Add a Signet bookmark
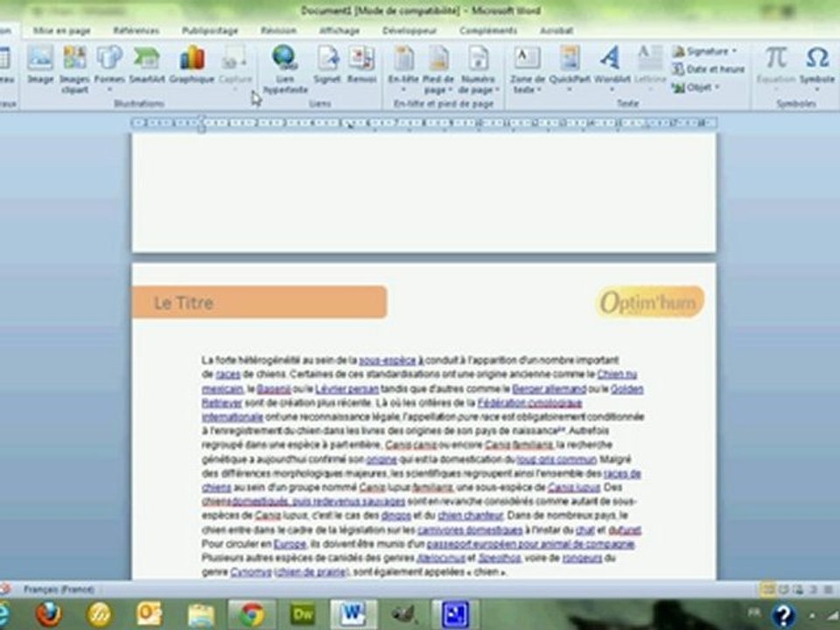 (327, 64)
